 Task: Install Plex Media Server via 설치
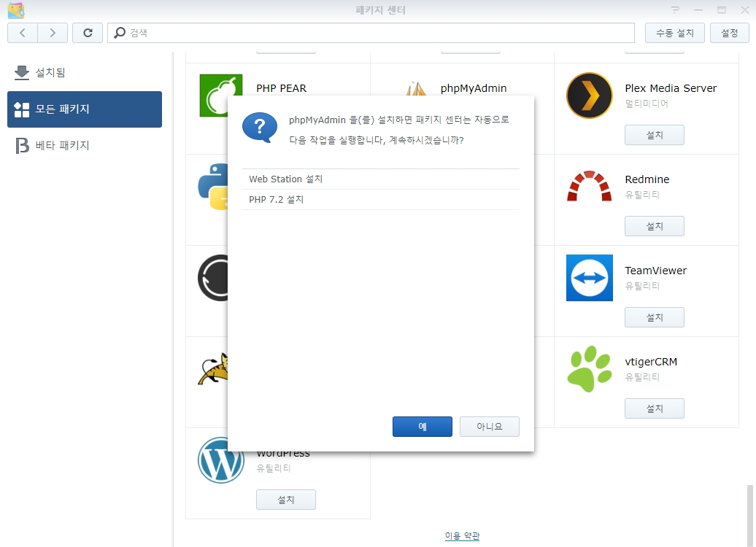click(655, 135)
